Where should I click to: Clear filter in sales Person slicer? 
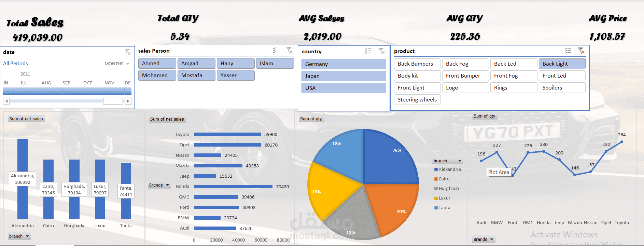coord(290,51)
